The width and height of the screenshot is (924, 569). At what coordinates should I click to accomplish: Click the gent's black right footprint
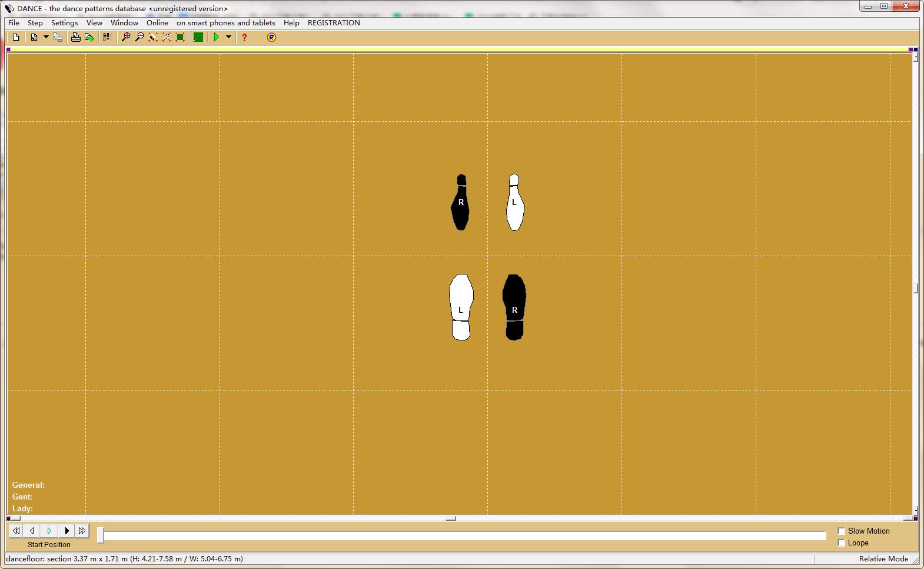[514, 306]
